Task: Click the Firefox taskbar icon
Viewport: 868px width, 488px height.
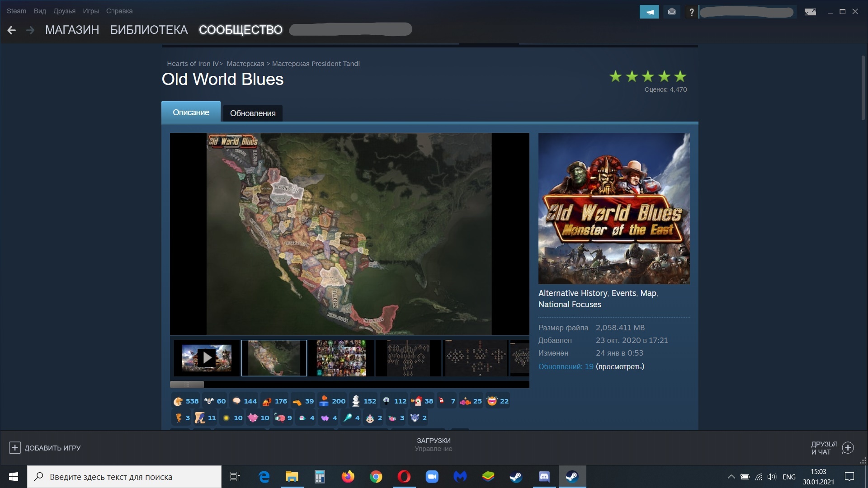Action: (x=348, y=477)
